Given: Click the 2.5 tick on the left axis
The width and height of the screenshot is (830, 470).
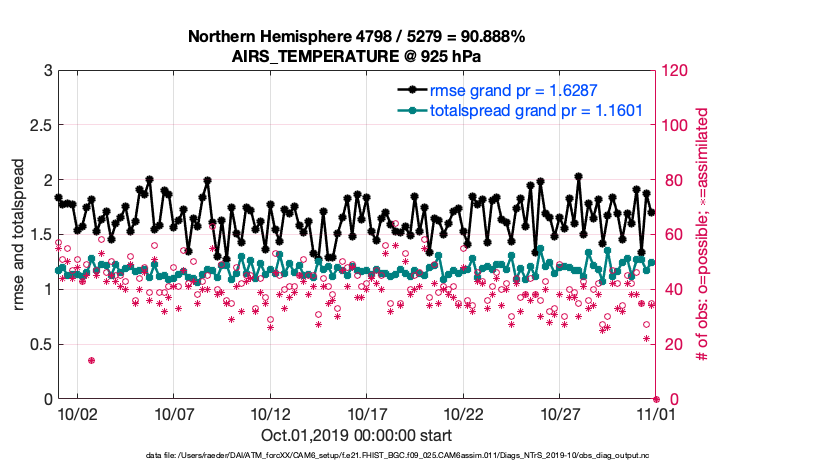Looking at the screenshot, I should tap(40, 126).
